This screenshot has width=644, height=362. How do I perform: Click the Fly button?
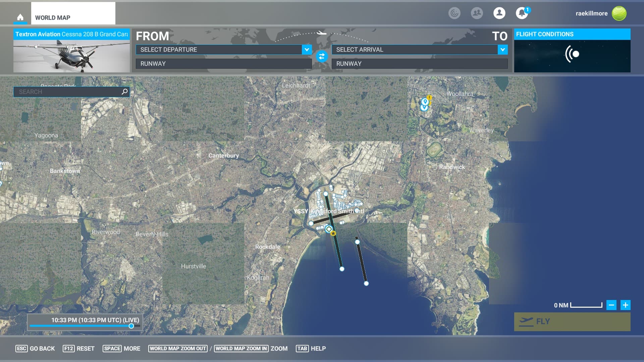coord(572,322)
